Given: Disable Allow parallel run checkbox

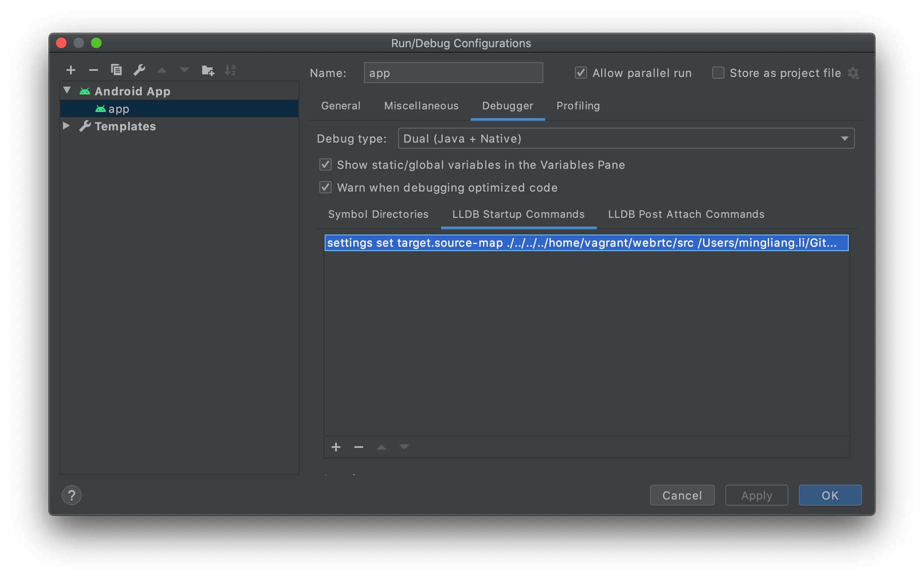Looking at the screenshot, I should (x=581, y=73).
